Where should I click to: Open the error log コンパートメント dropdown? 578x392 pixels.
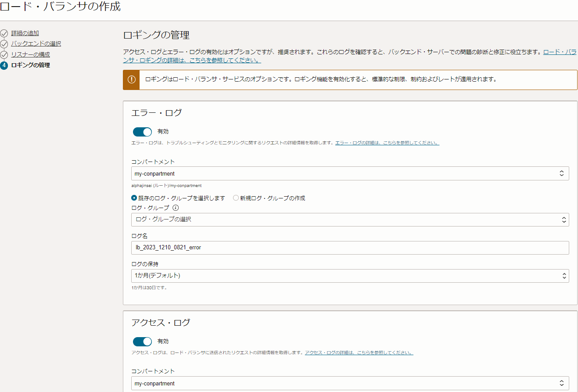350,173
